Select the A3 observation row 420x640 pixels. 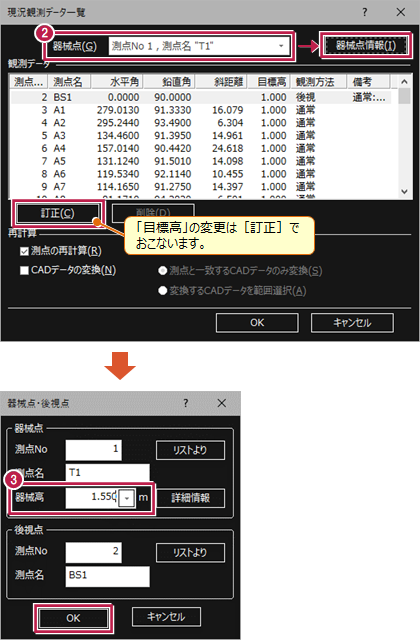click(x=200, y=136)
